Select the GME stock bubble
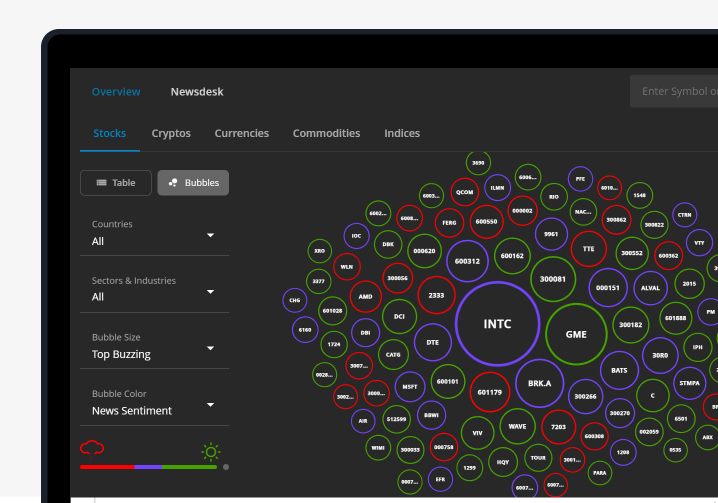 point(576,334)
